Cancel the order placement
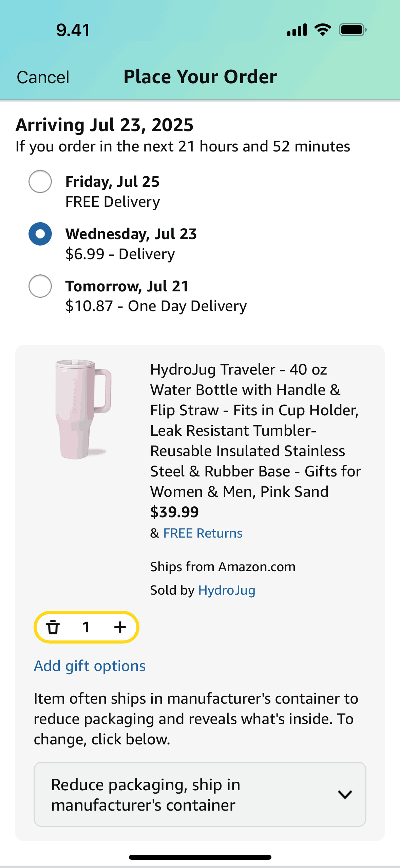This screenshot has width=400, height=868. pos(43,77)
